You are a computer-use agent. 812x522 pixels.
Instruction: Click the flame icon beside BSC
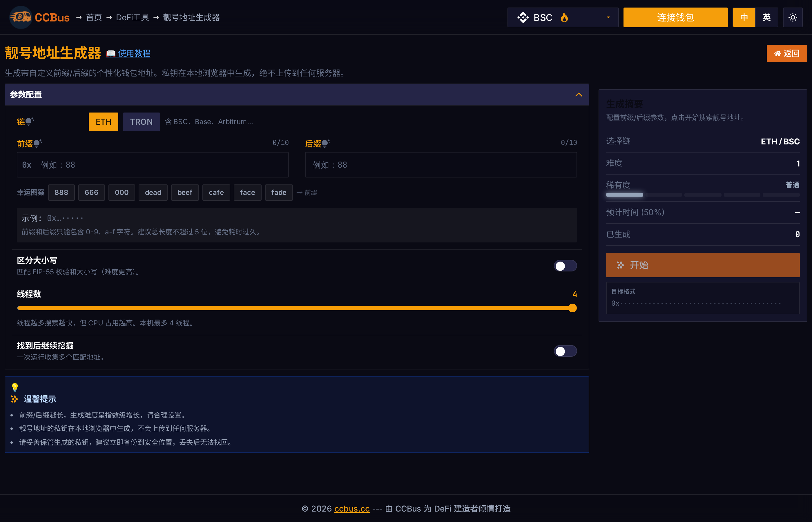point(564,17)
